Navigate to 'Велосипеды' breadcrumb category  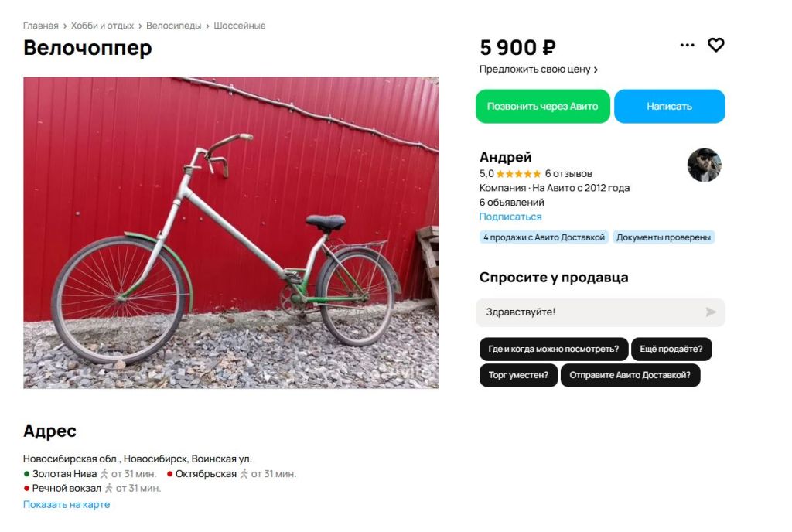[x=175, y=26]
